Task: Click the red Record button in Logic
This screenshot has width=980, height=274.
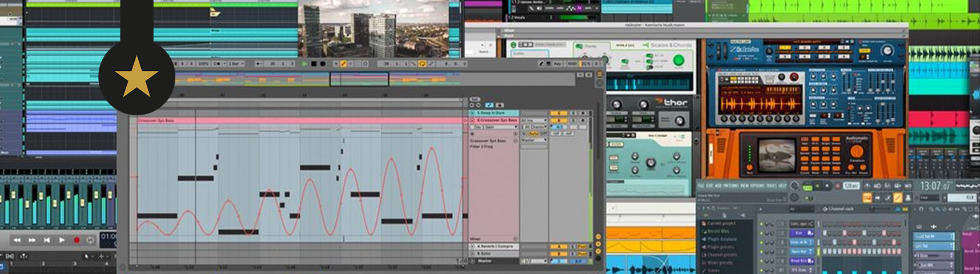Action: (x=77, y=240)
